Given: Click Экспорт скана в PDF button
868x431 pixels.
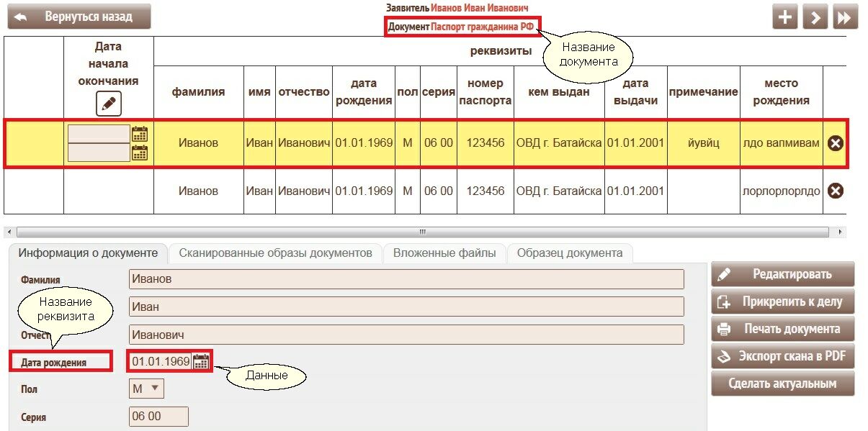Looking at the screenshot, I should 783,356.
